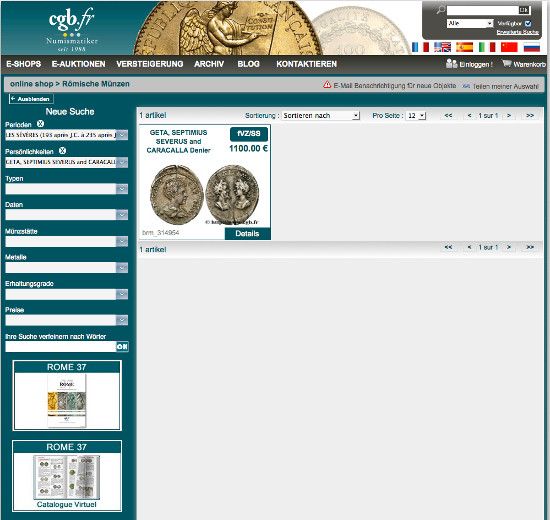Go to the ARCHIV menu item
The image size is (550, 520).
click(x=209, y=64)
